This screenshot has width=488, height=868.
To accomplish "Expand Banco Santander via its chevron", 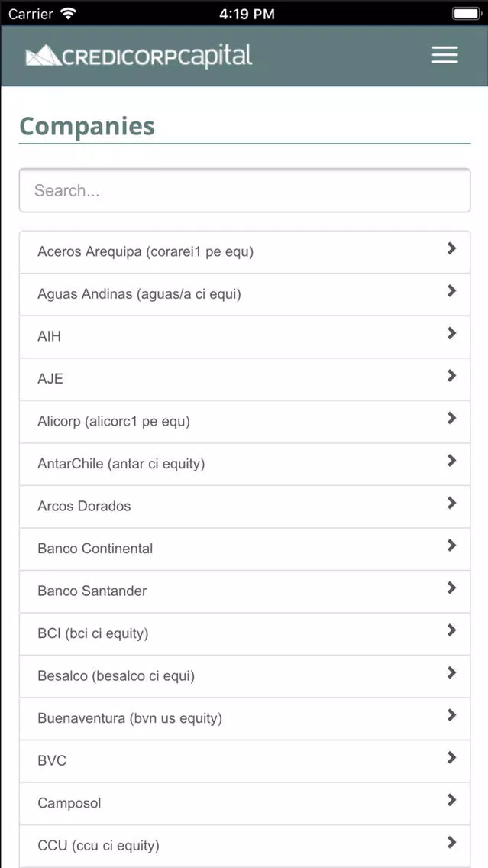I will tap(451, 588).
